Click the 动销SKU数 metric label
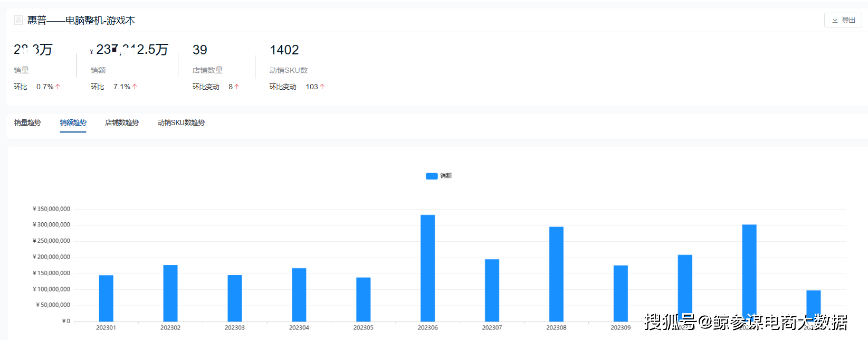This screenshot has height=340, width=868. pyautogui.click(x=289, y=70)
